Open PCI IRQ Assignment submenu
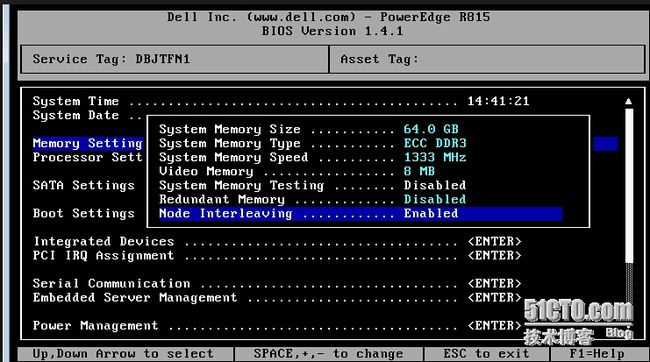The width and height of the screenshot is (650, 362). [x=104, y=255]
